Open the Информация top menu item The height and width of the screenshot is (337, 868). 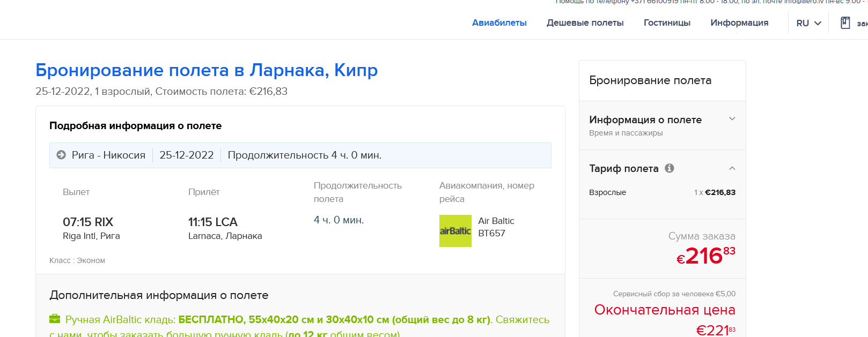(739, 23)
